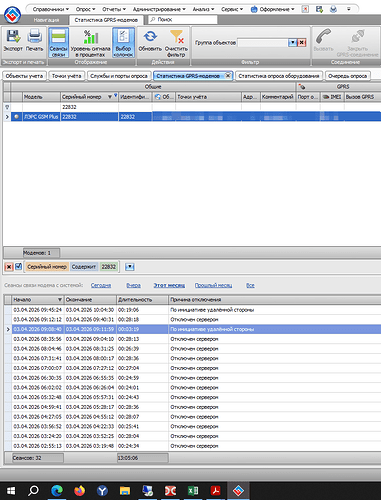Screen dimensions: 381x500
Task: Click the Серийный номер filter condition tag
Action: (x=47, y=267)
